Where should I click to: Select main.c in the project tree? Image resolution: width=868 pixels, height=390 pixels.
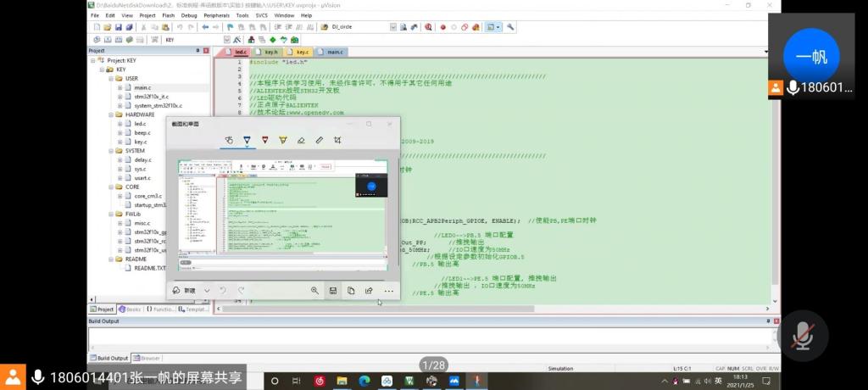[x=142, y=87]
